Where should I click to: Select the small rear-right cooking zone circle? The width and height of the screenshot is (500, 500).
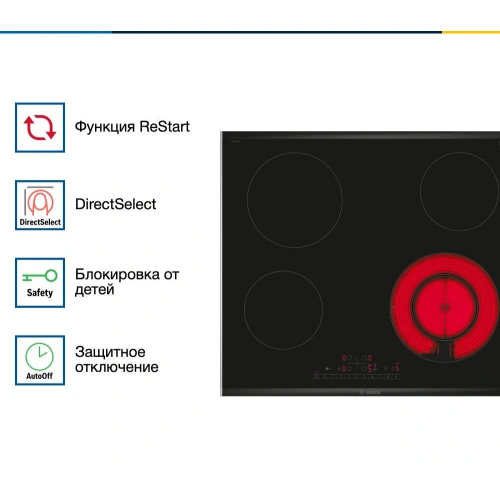(459, 191)
